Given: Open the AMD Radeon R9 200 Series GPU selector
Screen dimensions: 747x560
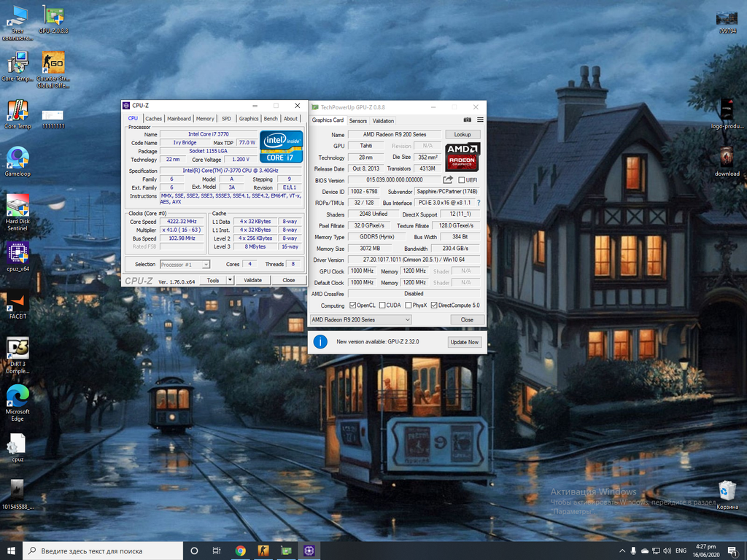Looking at the screenshot, I should point(360,319).
